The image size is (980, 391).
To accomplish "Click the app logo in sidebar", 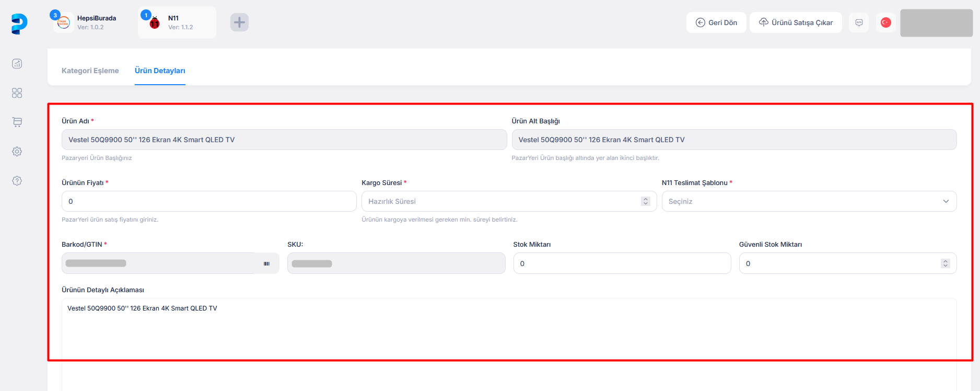I will pos(19,24).
